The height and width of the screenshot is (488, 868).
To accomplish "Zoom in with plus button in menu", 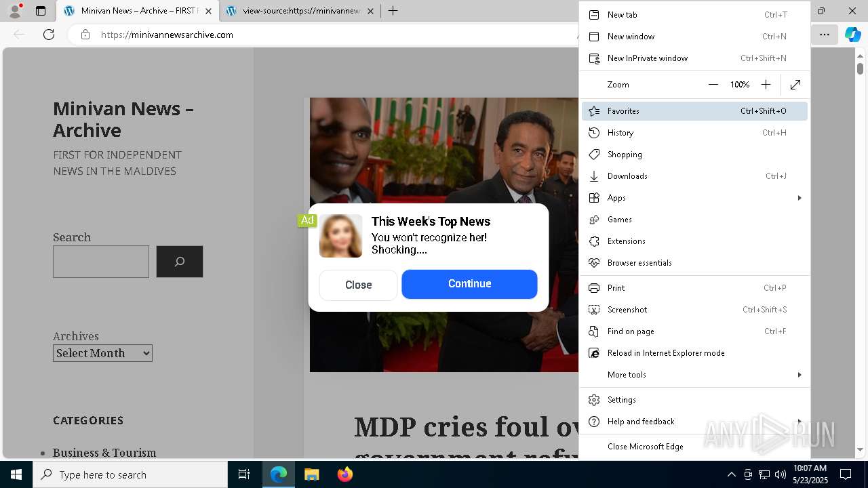I will coord(766,85).
